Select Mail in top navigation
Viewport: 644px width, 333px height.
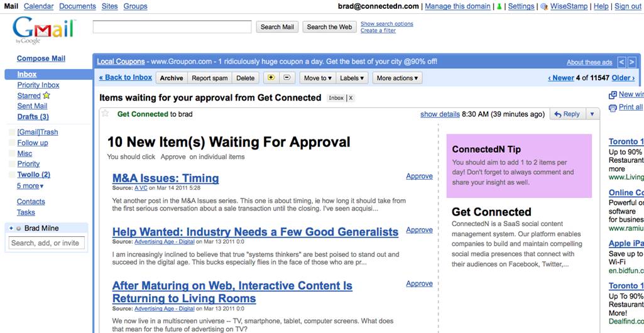[11, 6]
